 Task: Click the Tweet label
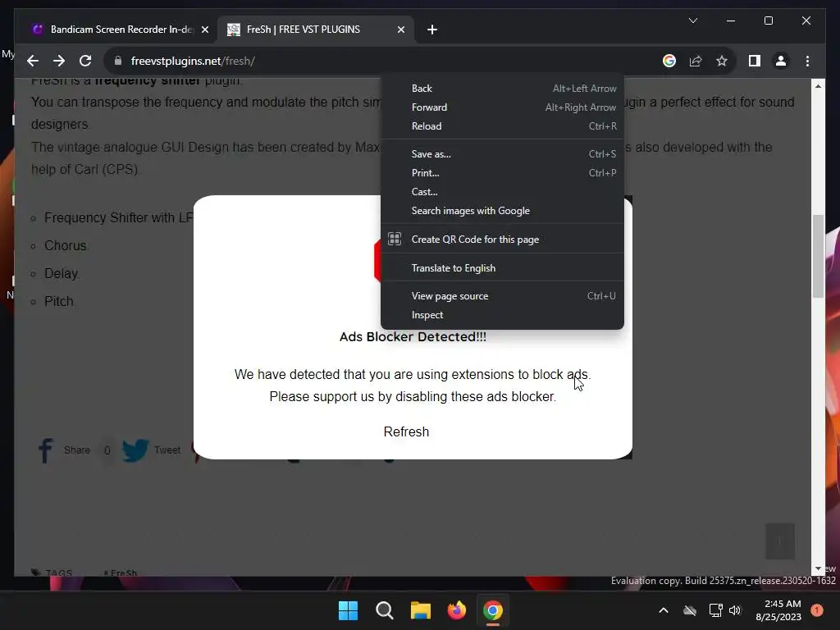coord(167,450)
